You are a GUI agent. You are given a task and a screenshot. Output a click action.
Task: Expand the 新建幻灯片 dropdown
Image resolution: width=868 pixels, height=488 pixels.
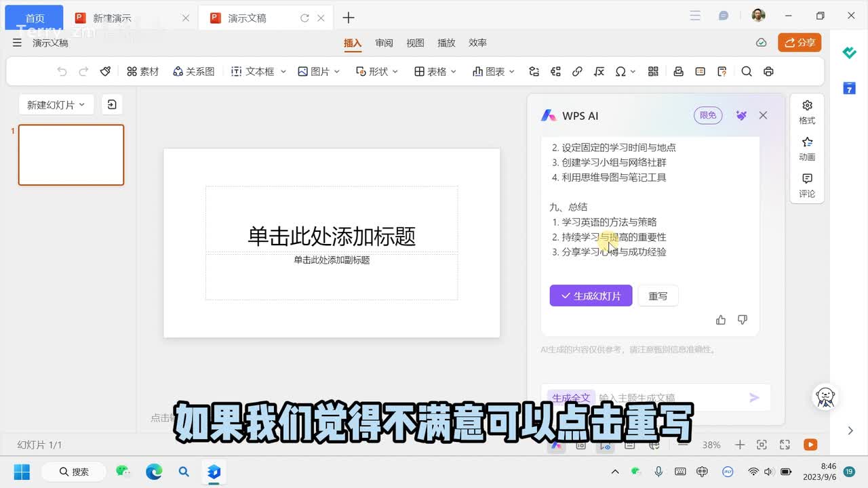(x=56, y=104)
